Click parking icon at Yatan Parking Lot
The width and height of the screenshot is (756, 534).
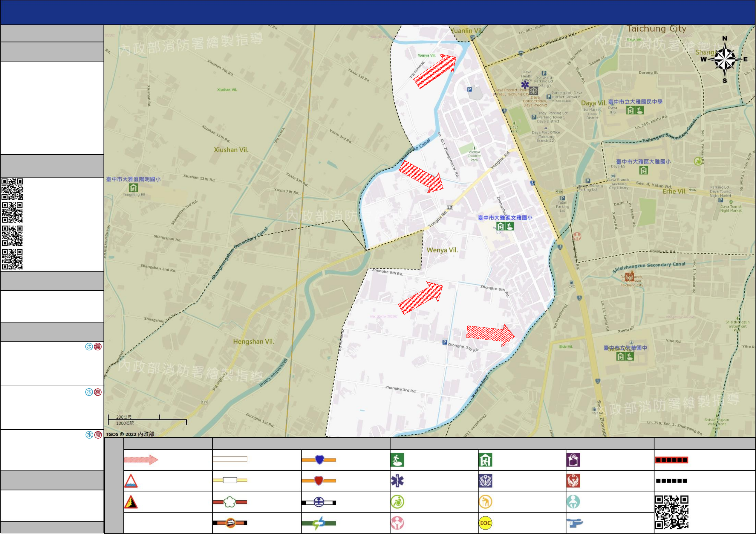(562, 198)
